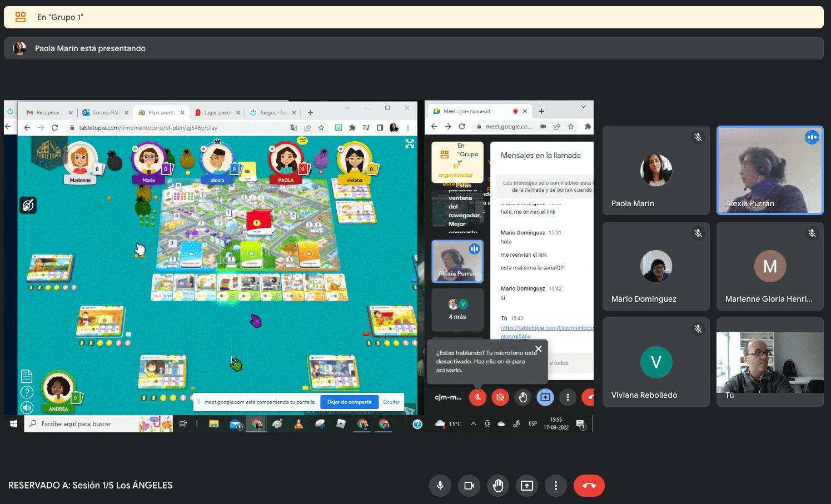Click the tabletopia.com address bar
The height and width of the screenshot is (504, 831).
178,128
